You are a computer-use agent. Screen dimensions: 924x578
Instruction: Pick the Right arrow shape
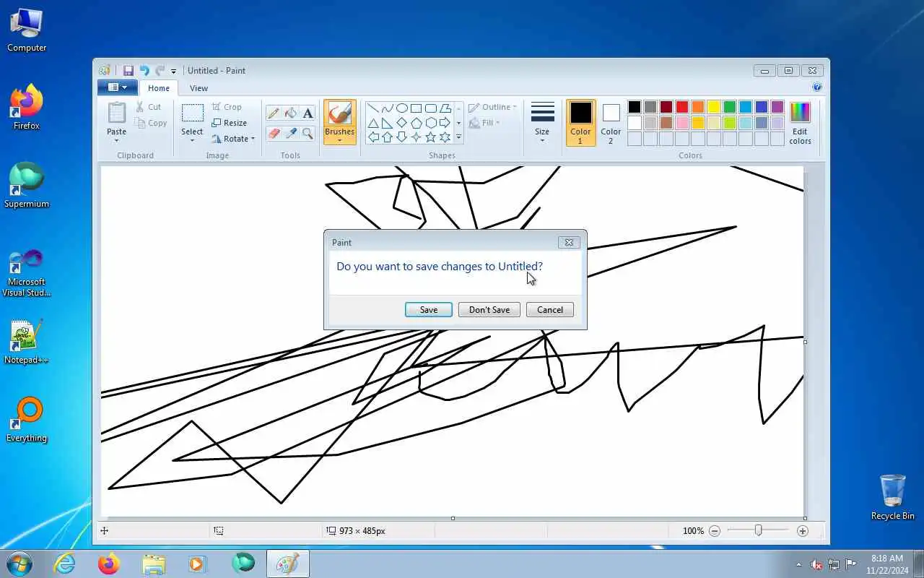445,123
